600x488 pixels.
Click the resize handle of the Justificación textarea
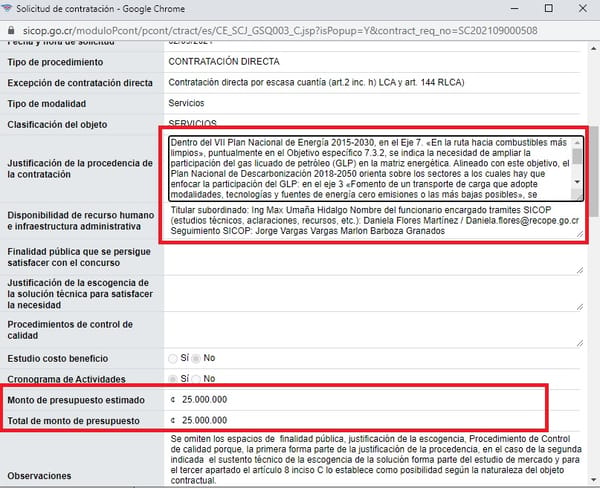578,197
